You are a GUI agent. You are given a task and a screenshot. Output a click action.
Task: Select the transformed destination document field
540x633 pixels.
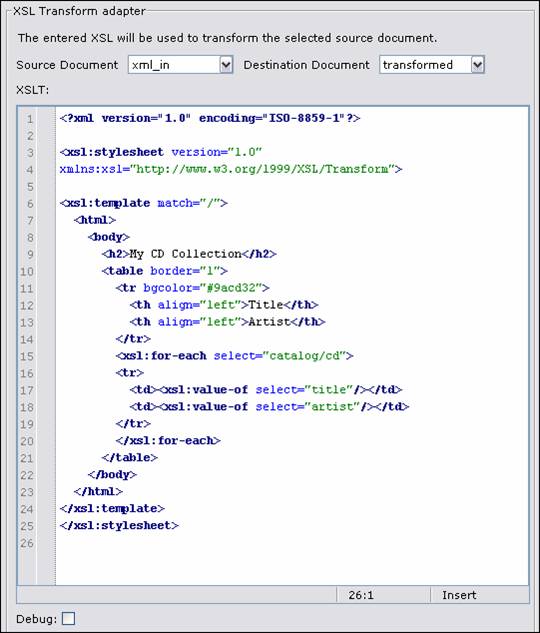(432, 65)
